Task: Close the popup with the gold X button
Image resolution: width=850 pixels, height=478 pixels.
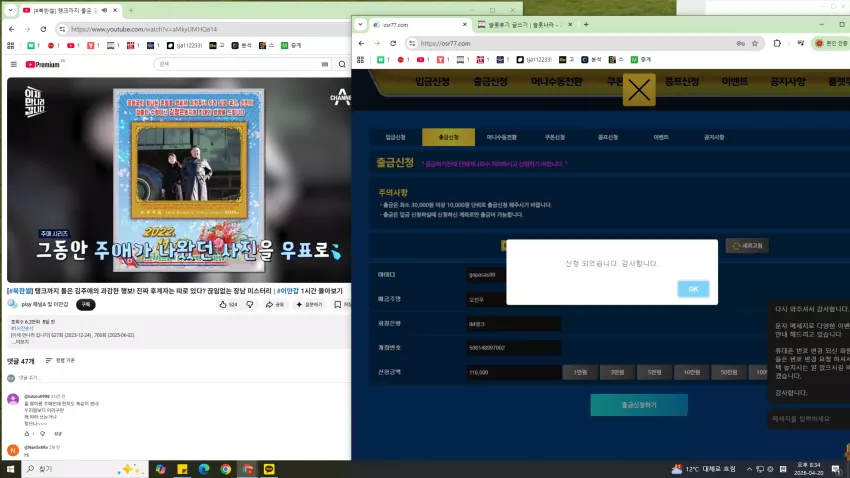Action: (x=639, y=91)
